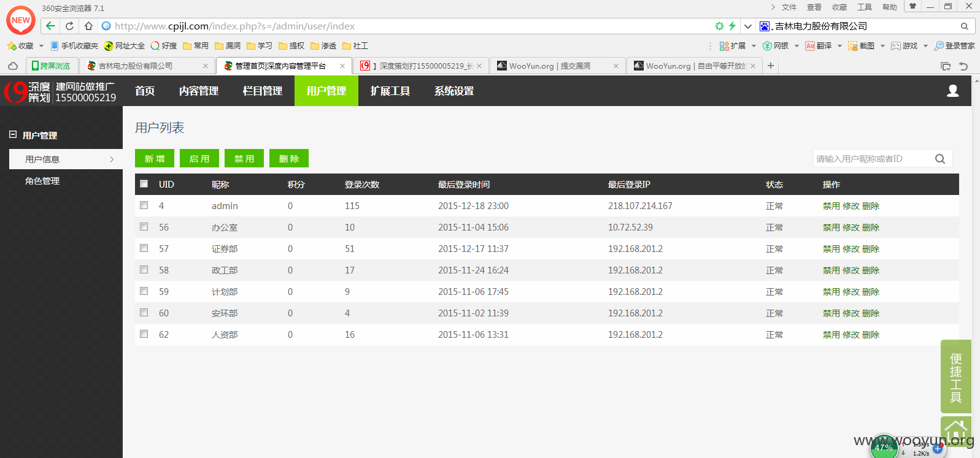Open the 翻译 dropdown arrow
Viewport: 980px width, 458px height.
pyautogui.click(x=839, y=46)
